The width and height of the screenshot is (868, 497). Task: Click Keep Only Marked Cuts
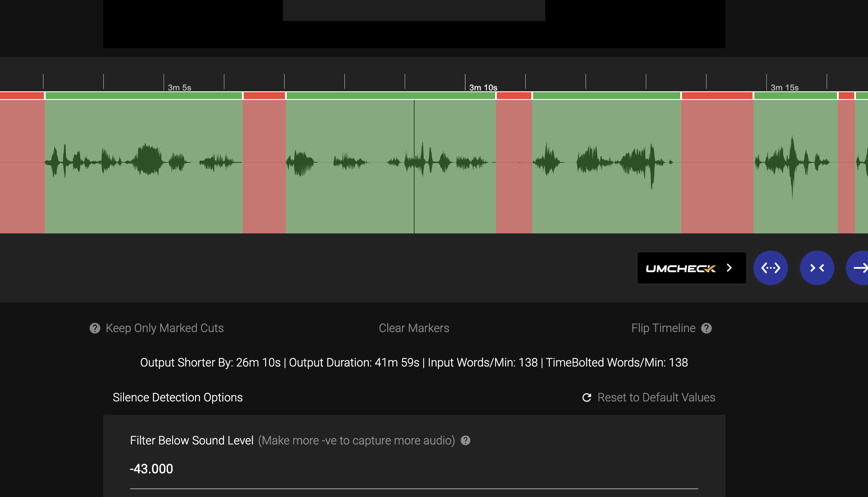coord(164,328)
